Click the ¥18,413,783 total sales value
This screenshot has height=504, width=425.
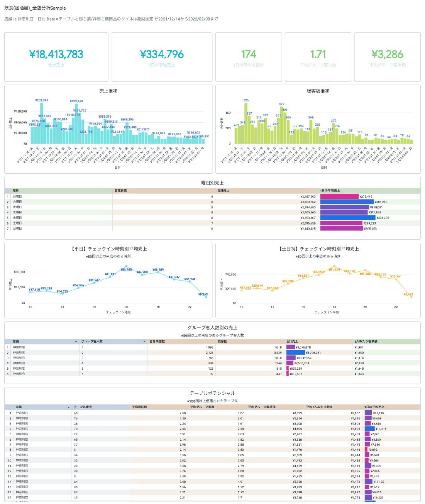56,54
